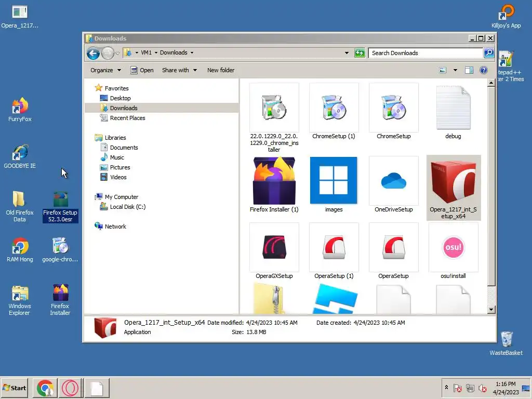Select the ChromeSetup file without number
Viewport: 532px width, 399px height.
(x=394, y=111)
